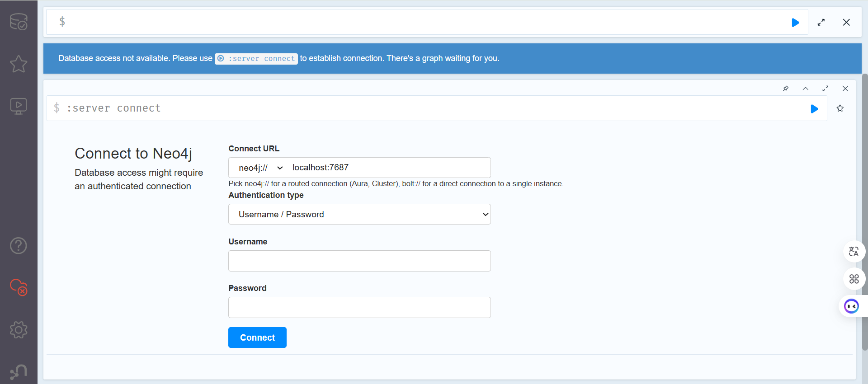
Task: Click the Authentication type label
Action: pos(266,195)
